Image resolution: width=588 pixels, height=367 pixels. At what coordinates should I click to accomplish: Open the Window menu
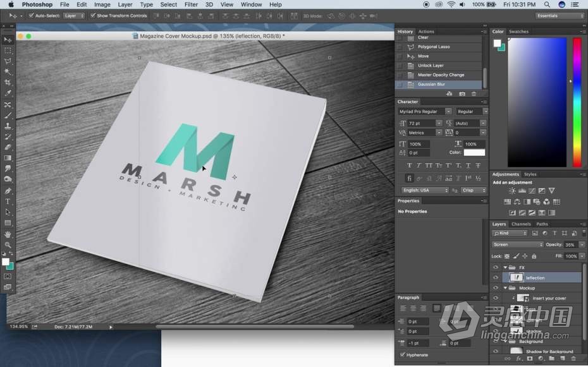tap(251, 4)
